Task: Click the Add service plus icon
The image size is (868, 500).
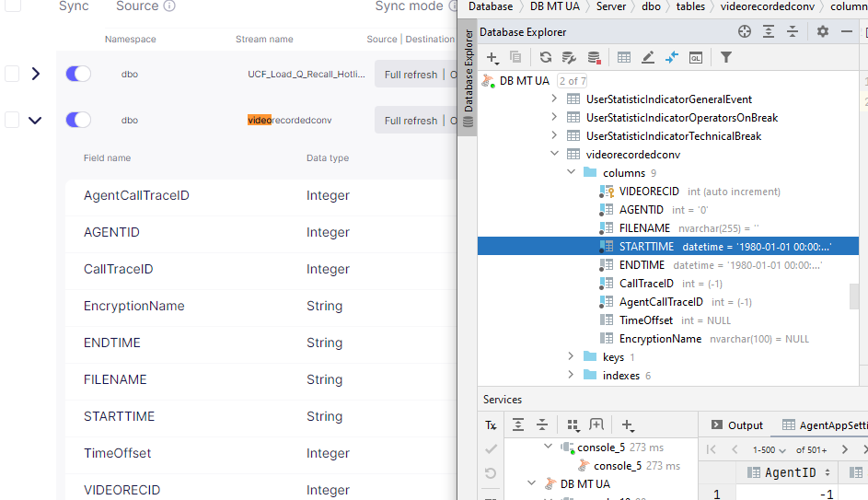Action: 627,425
